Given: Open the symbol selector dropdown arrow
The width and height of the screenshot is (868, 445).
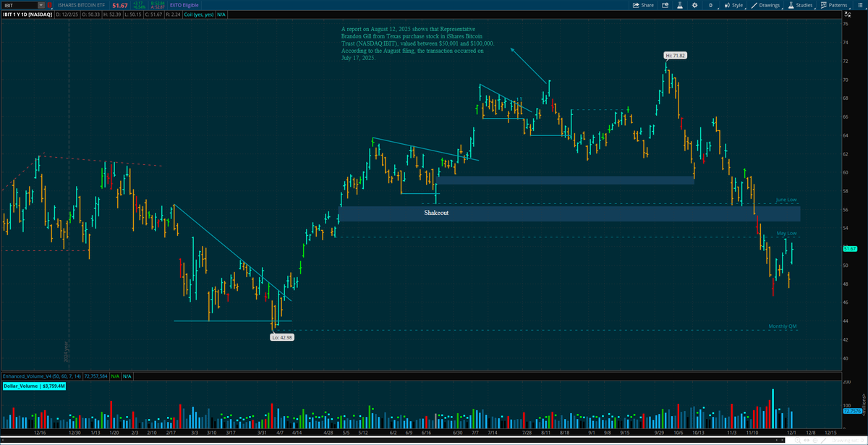Looking at the screenshot, I should pyautogui.click(x=41, y=5).
